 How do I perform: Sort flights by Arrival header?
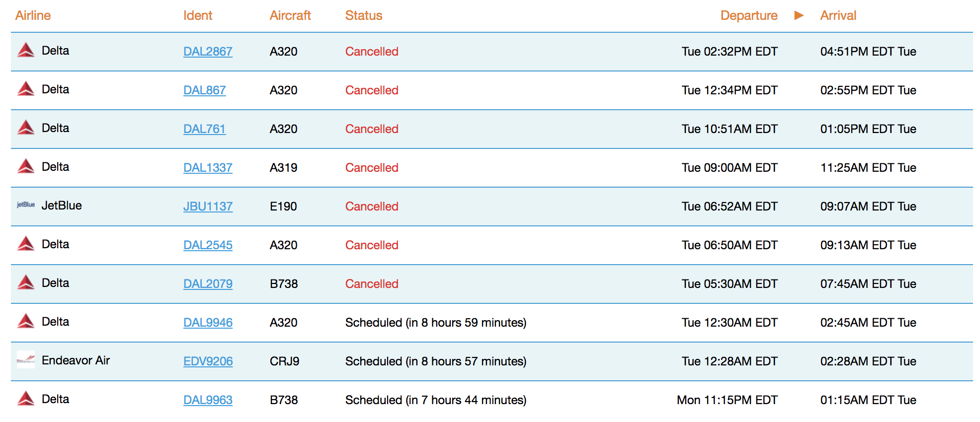point(838,15)
